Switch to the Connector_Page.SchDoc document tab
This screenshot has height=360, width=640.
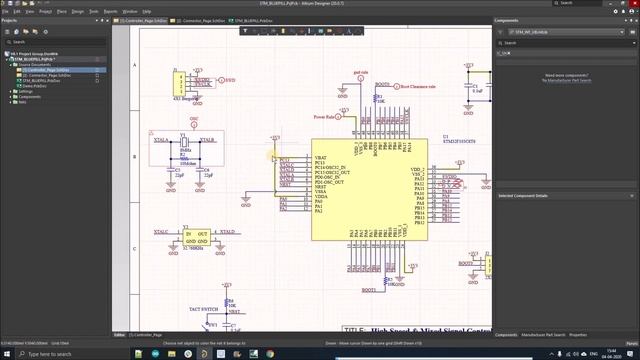(198, 20)
